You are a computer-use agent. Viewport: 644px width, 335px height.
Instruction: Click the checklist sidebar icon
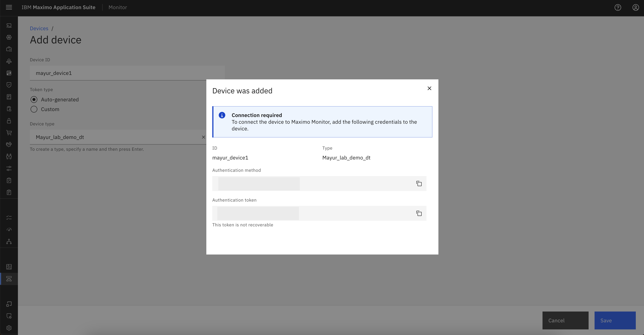[9, 218]
